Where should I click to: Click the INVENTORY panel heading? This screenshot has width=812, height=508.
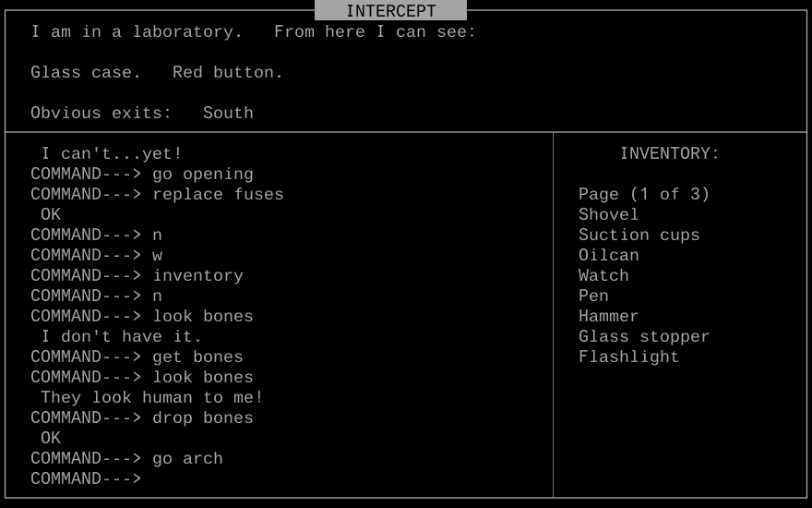click(x=669, y=153)
